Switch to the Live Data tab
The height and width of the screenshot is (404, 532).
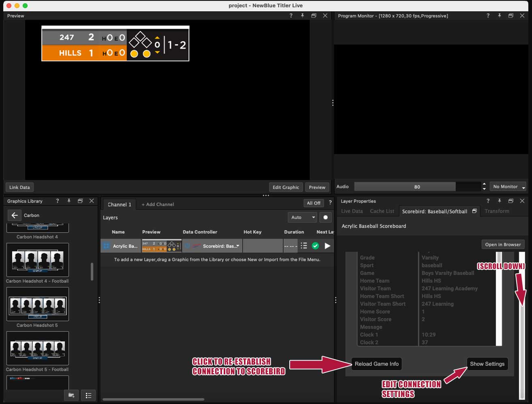(352, 211)
